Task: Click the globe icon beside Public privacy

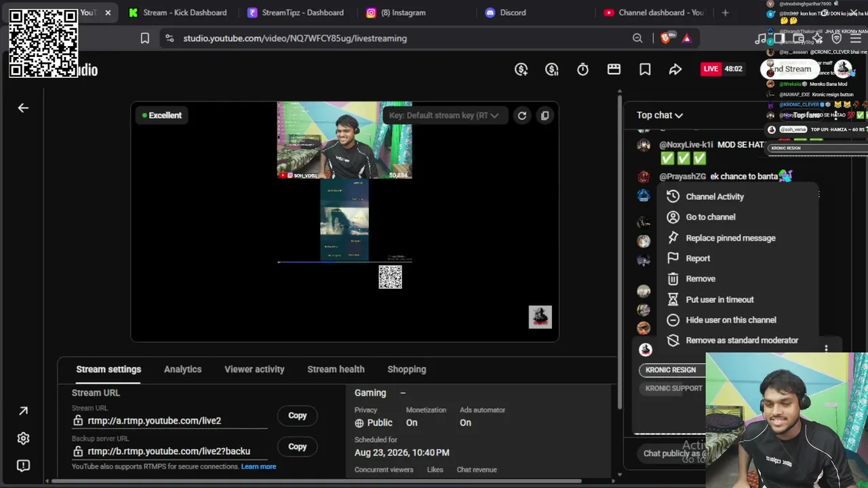Action: coord(359,423)
